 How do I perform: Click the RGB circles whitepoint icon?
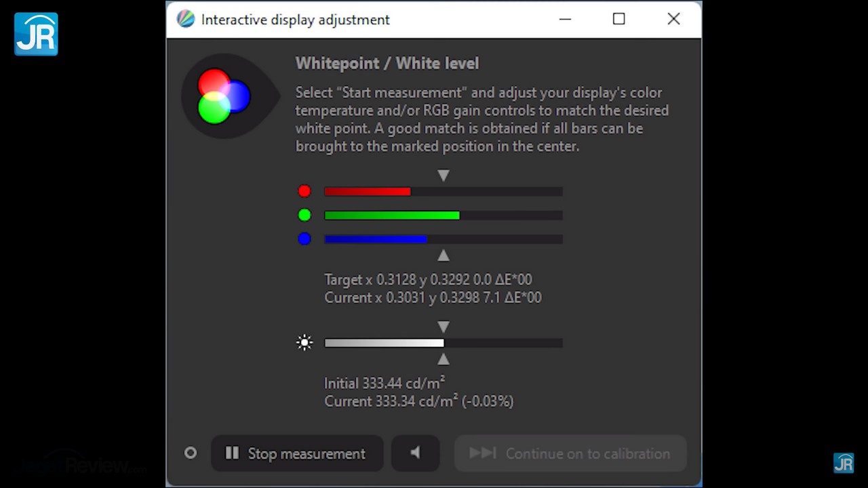tap(224, 96)
